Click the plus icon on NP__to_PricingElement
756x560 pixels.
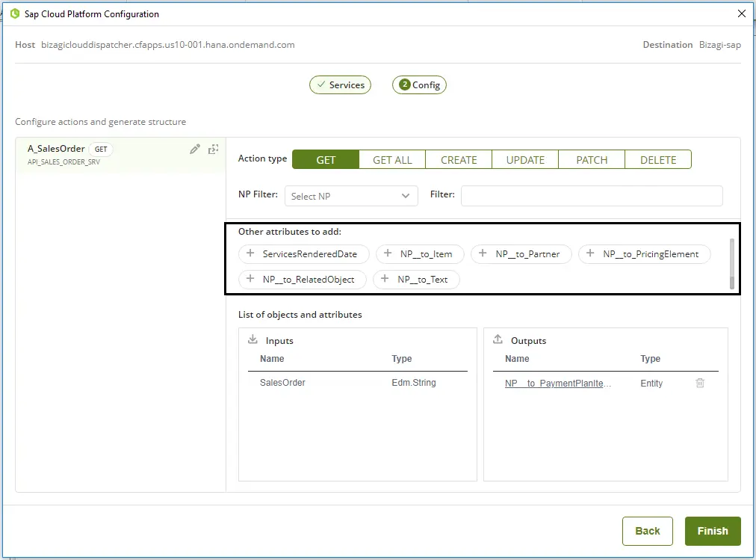click(590, 253)
